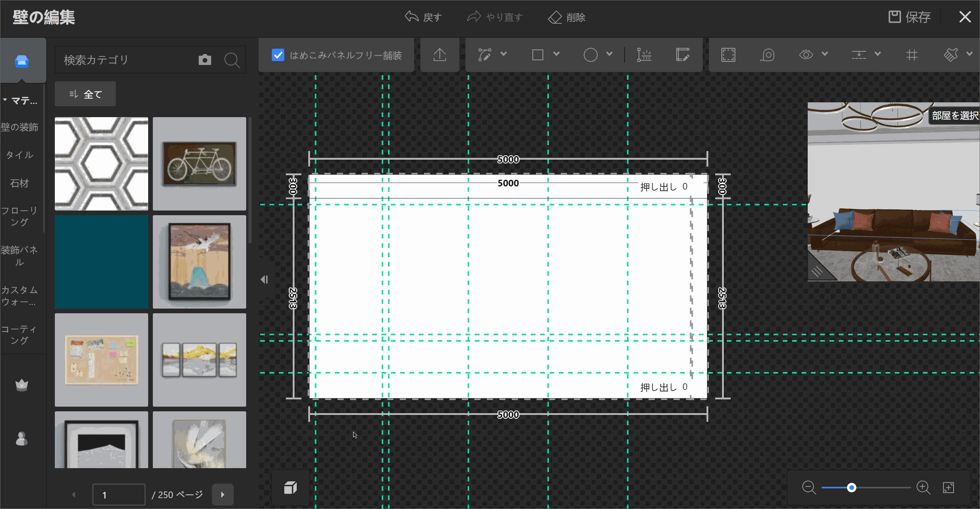Click the magnifier search icon
980x509 pixels.
[x=232, y=60]
